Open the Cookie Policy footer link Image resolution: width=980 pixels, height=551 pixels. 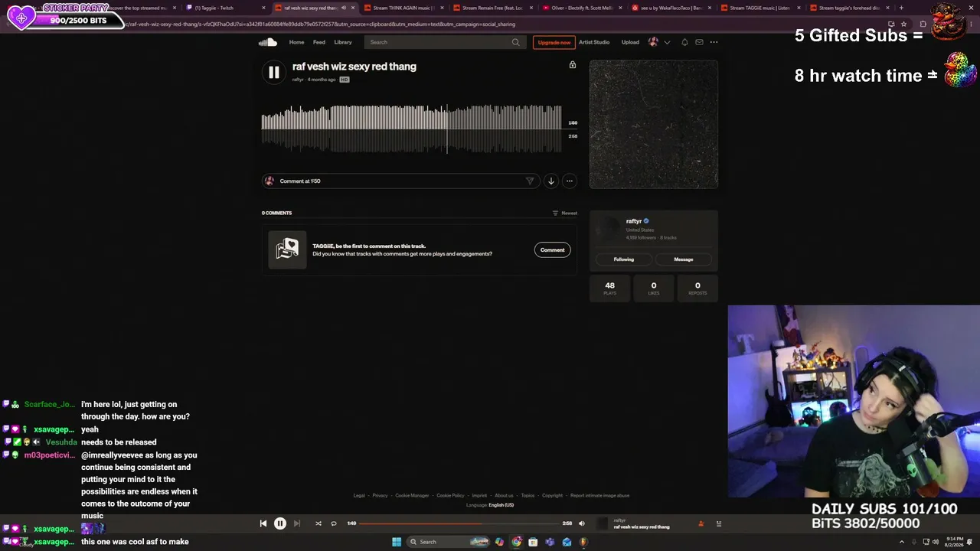pyautogui.click(x=450, y=495)
